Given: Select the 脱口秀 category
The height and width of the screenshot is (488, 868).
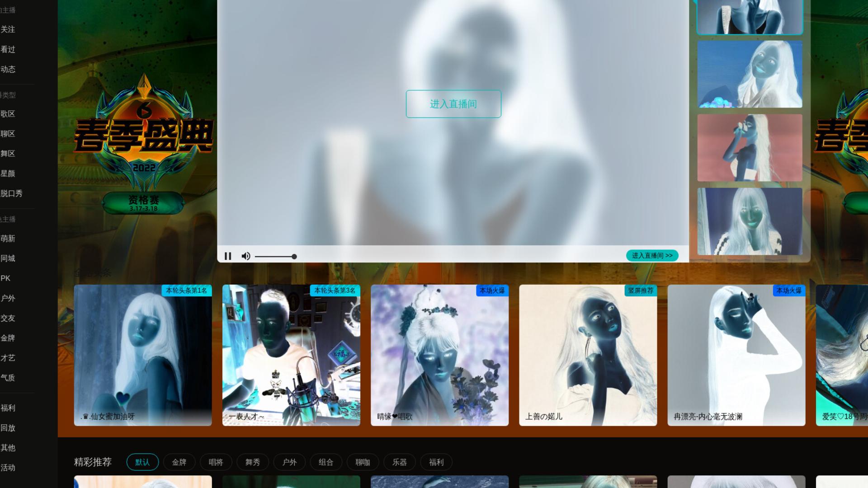Looking at the screenshot, I should [11, 193].
